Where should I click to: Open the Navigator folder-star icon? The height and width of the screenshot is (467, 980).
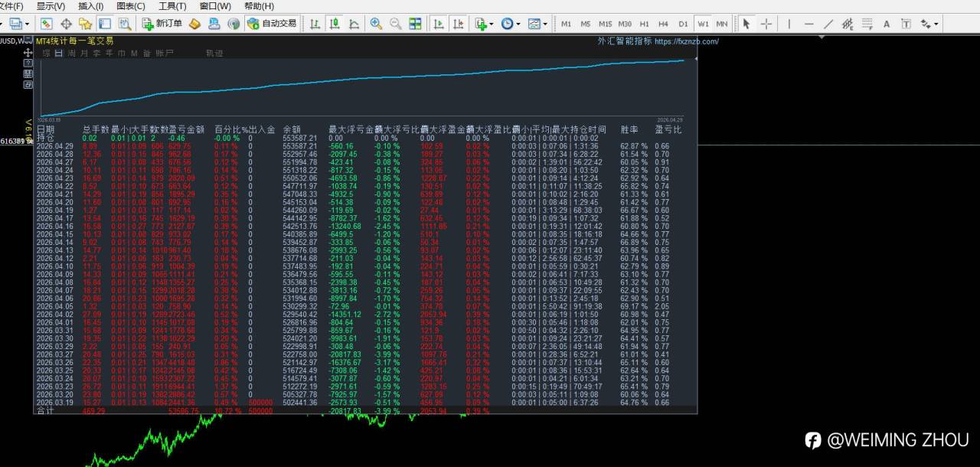pyautogui.click(x=85, y=24)
